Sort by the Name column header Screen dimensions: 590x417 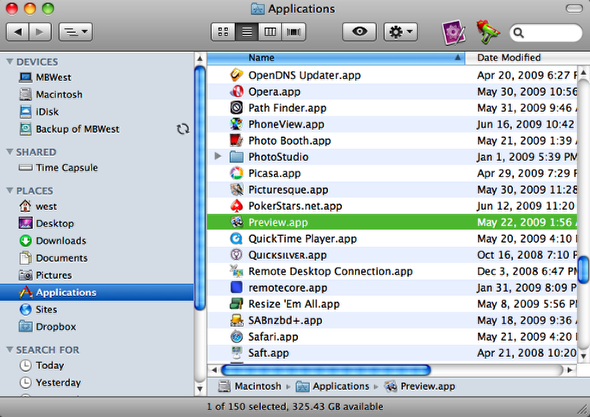click(x=336, y=58)
